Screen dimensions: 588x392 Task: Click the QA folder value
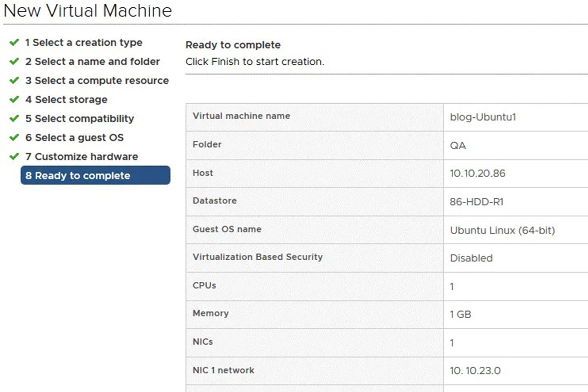pyautogui.click(x=458, y=145)
